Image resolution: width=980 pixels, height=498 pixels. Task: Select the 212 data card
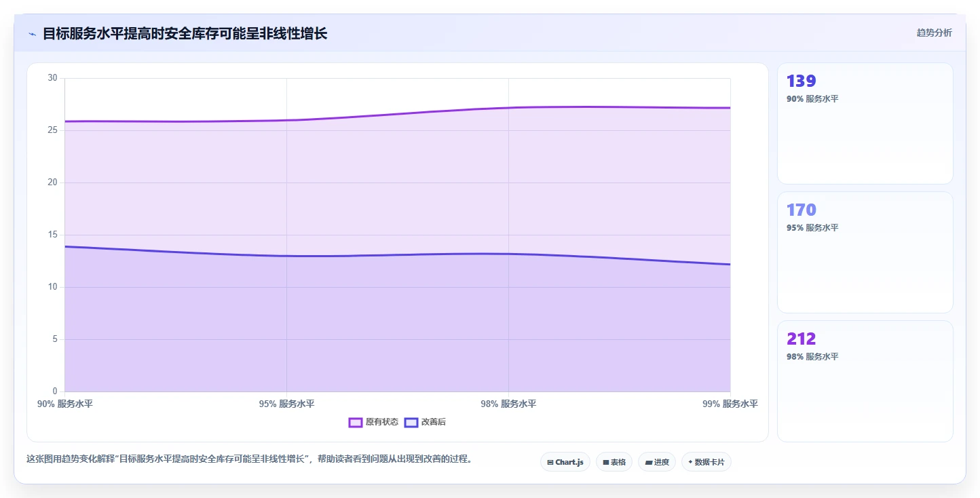point(865,381)
